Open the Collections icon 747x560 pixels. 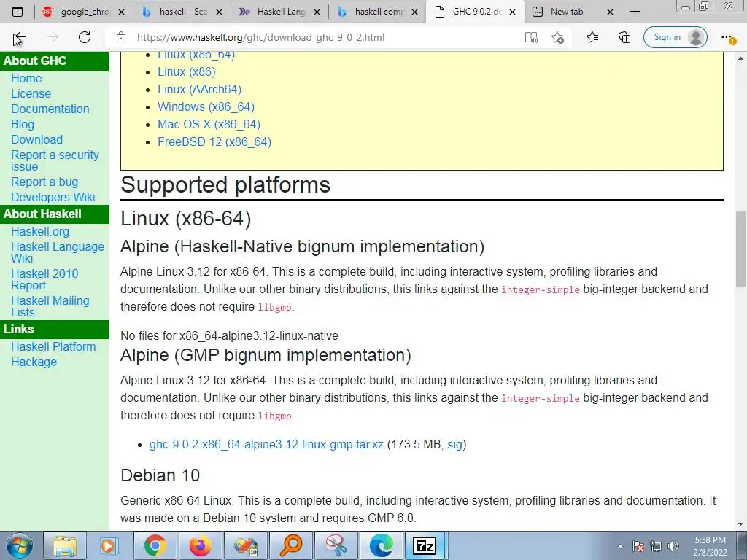(x=624, y=37)
